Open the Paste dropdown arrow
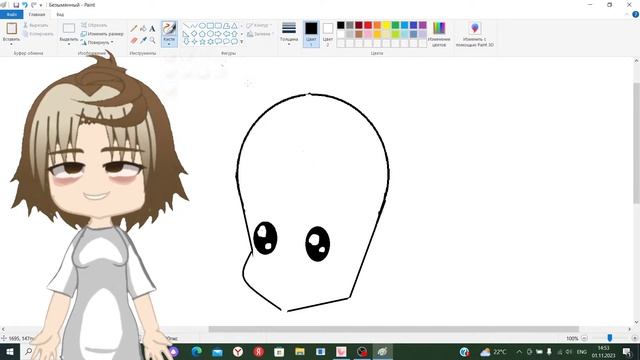Image resolution: width=640 pixels, height=360 pixels. pos(11,44)
